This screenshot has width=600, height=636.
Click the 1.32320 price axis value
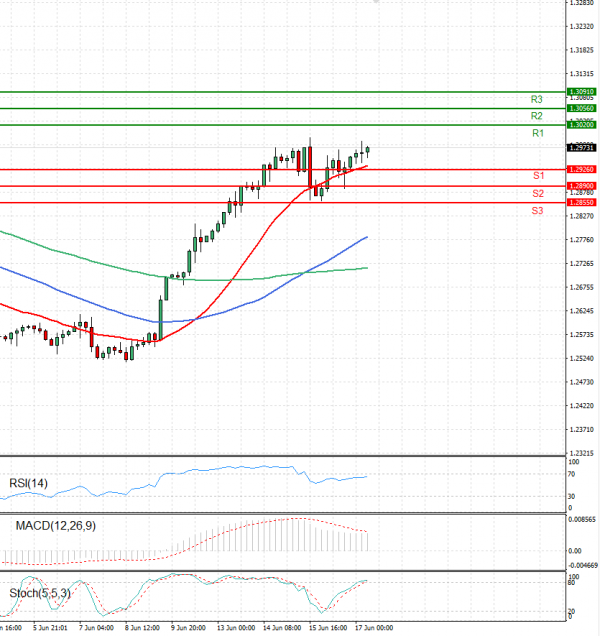581,26
